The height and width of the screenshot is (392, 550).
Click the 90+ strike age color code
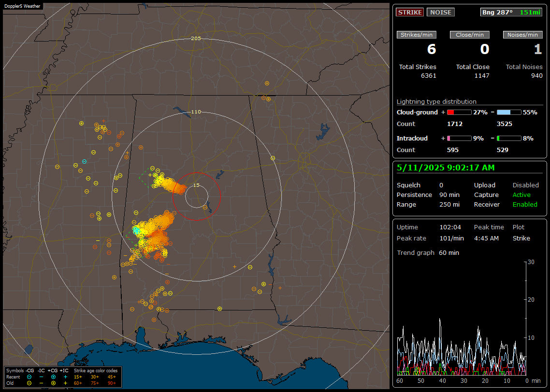tap(112, 383)
